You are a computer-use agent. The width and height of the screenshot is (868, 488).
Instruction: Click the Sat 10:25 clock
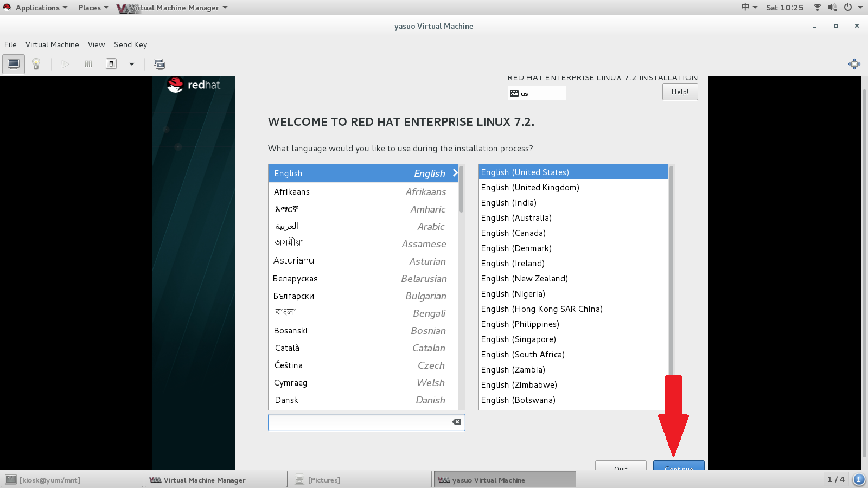[784, 8]
